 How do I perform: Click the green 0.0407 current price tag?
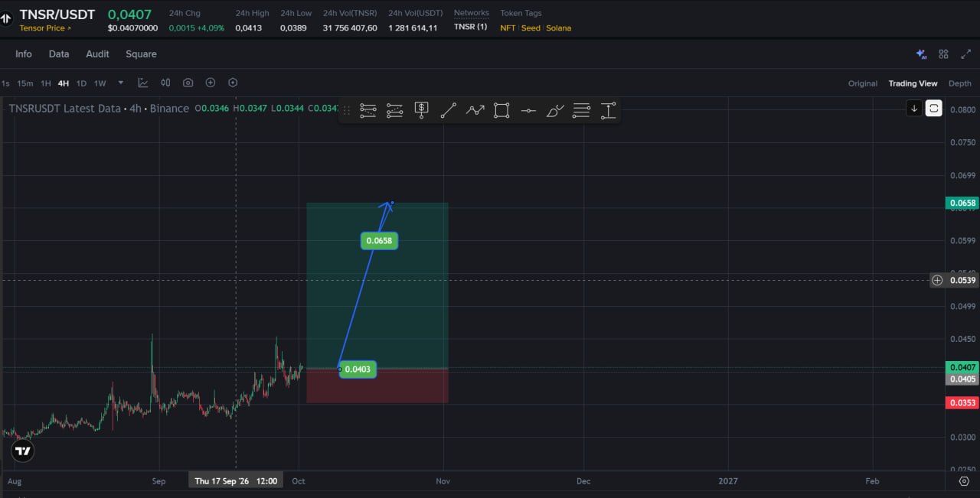[962, 367]
